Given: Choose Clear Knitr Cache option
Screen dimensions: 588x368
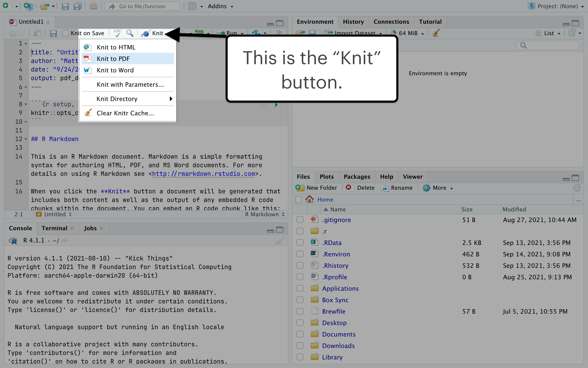Looking at the screenshot, I should pyautogui.click(x=128, y=113).
